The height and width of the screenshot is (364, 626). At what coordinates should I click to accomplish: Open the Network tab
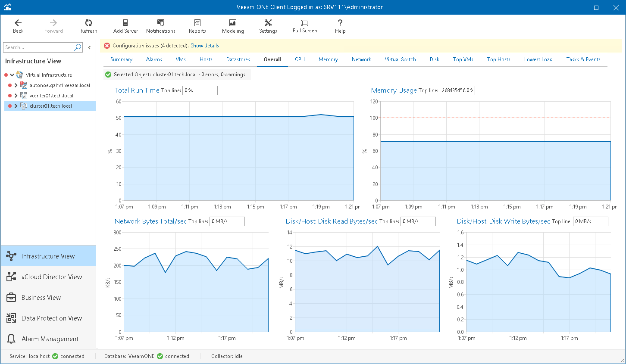(x=361, y=59)
